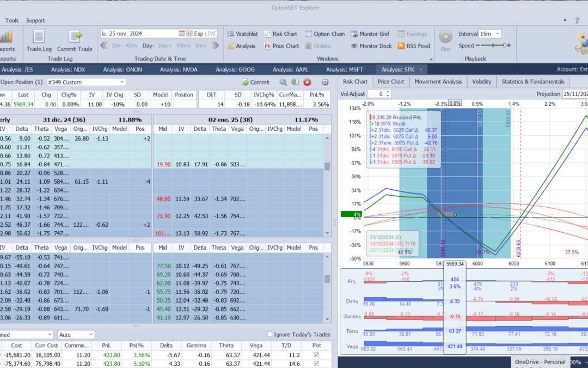Open the Monitor Grid window
This screenshot has width=588, height=368.
coord(370,34)
